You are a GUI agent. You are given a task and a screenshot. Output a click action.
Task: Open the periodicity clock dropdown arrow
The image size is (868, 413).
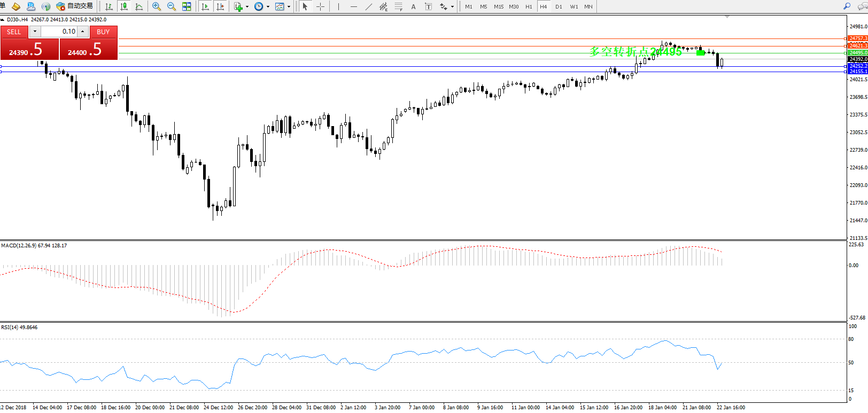point(268,7)
